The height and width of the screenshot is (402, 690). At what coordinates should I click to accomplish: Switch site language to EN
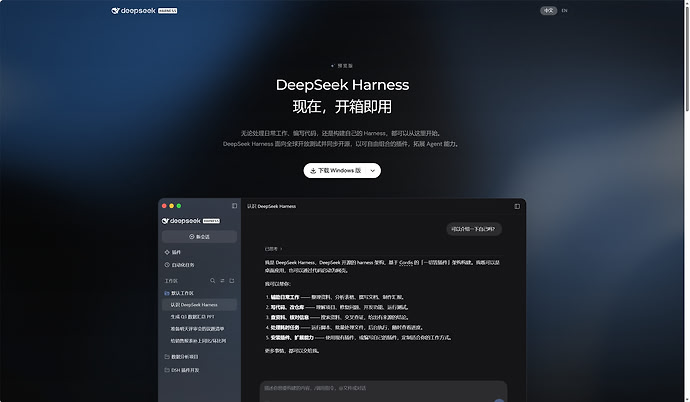(x=564, y=11)
